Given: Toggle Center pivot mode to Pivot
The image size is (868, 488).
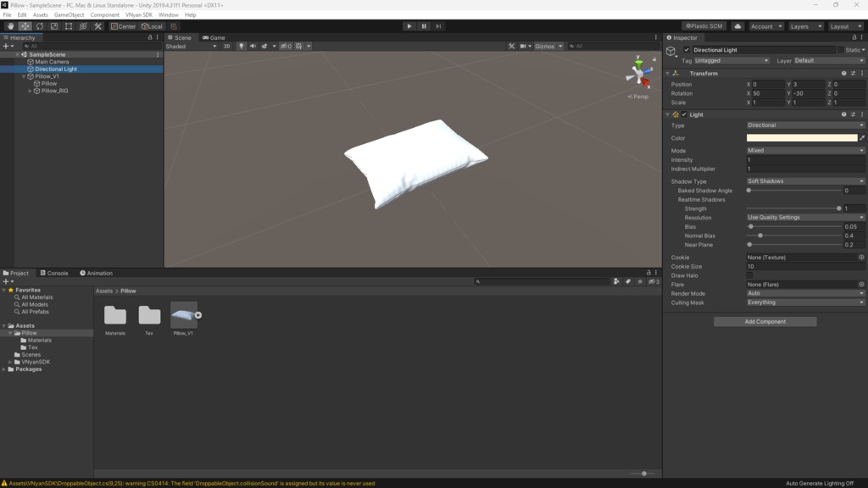Looking at the screenshot, I should [124, 26].
